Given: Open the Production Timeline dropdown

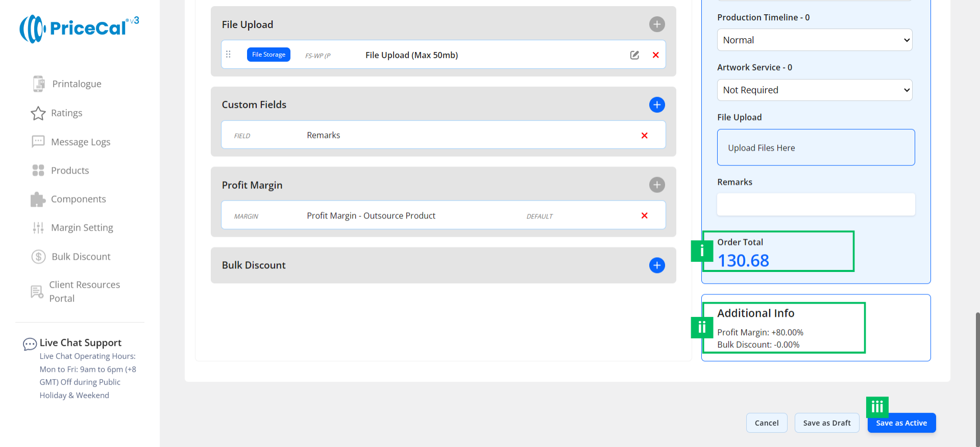Looking at the screenshot, I should [x=814, y=40].
